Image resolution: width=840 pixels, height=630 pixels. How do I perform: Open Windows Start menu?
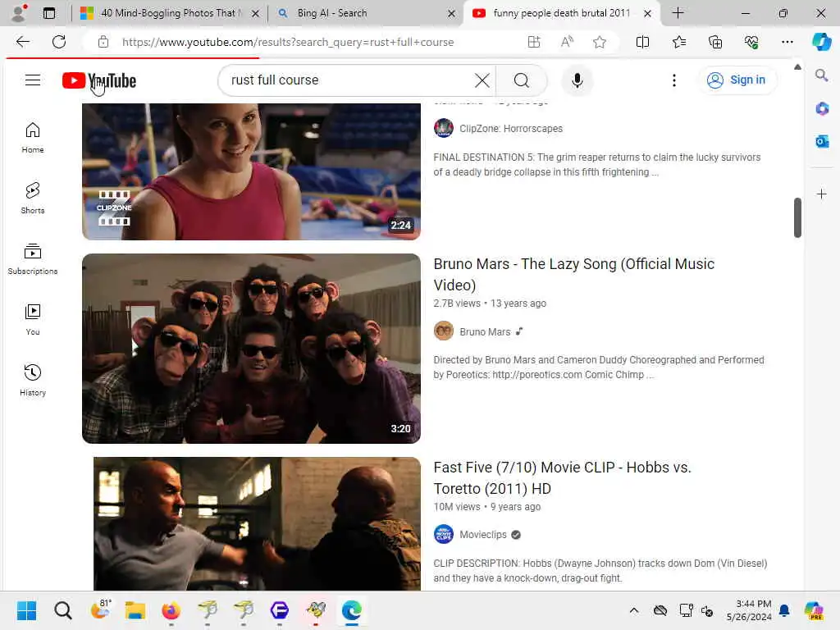[x=26, y=610]
